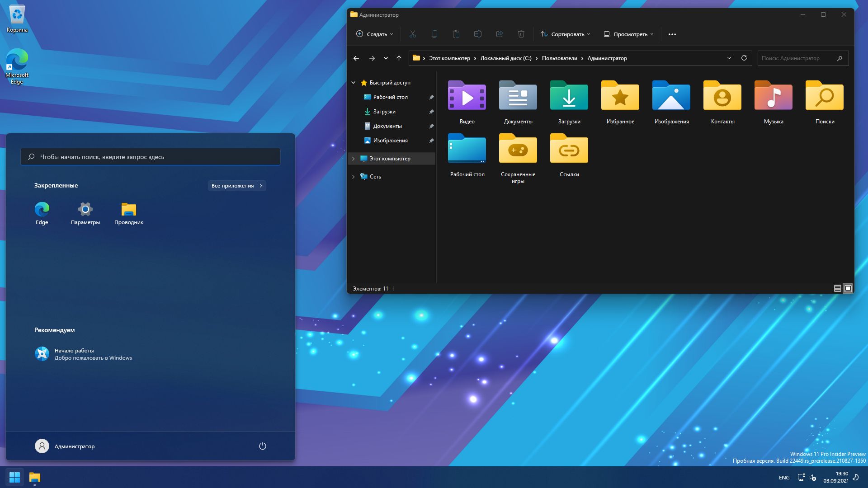Open the Создать menu
This screenshot has height=488, width=868.
(x=374, y=34)
